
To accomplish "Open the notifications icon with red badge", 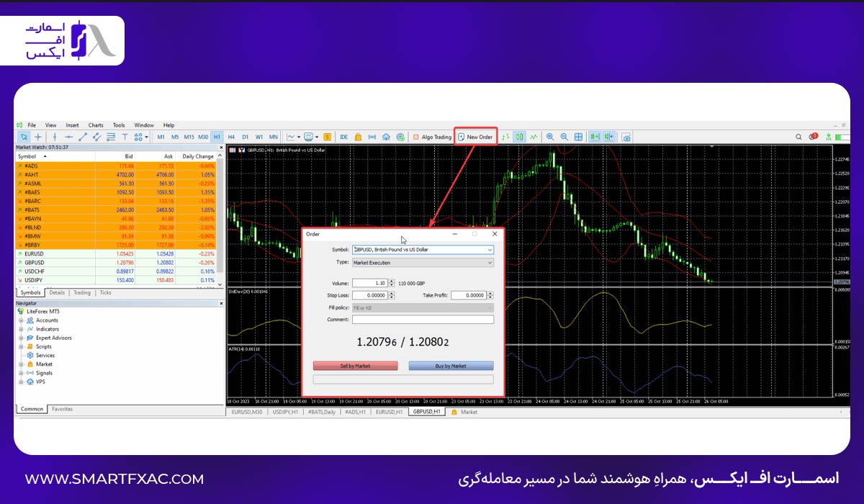I will pos(814,137).
